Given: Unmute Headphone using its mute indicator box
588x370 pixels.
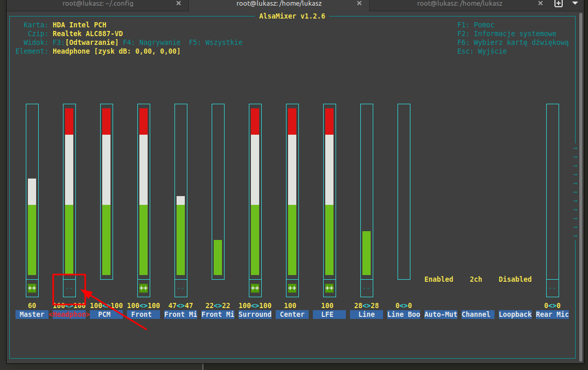Looking at the screenshot, I should coord(69,288).
